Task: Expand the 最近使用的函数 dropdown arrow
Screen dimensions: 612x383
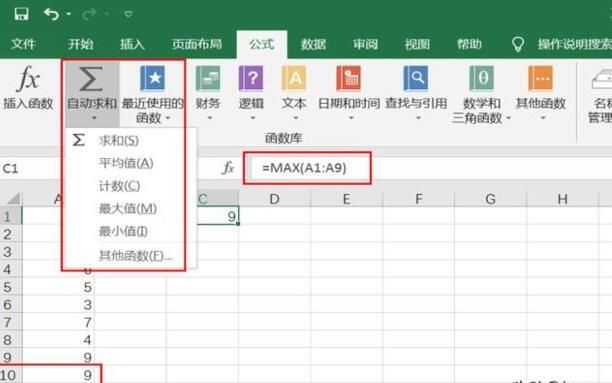Action: (168, 118)
